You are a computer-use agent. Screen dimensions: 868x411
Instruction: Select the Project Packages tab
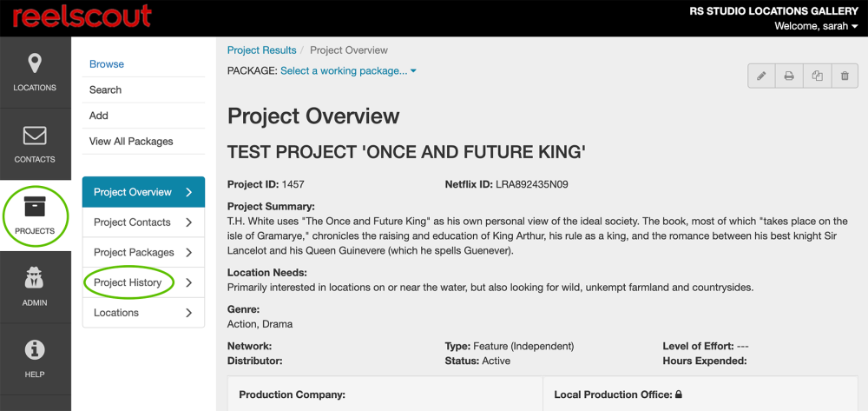coord(134,253)
